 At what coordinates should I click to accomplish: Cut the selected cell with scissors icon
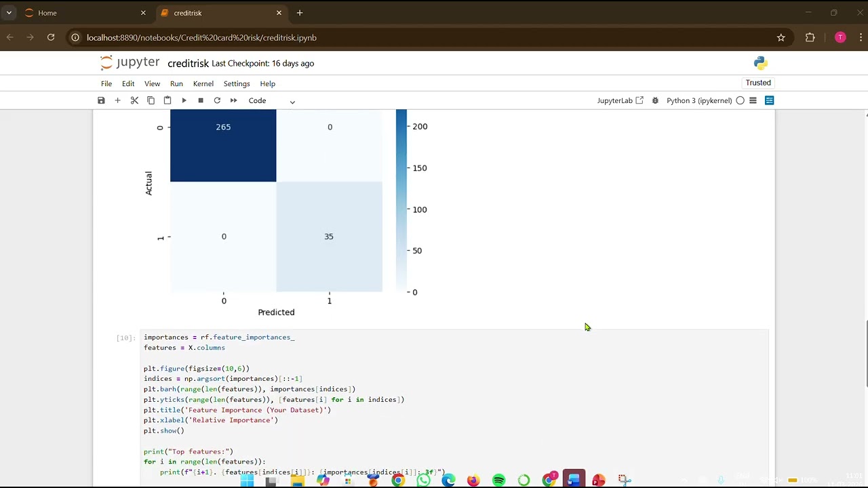click(x=134, y=100)
